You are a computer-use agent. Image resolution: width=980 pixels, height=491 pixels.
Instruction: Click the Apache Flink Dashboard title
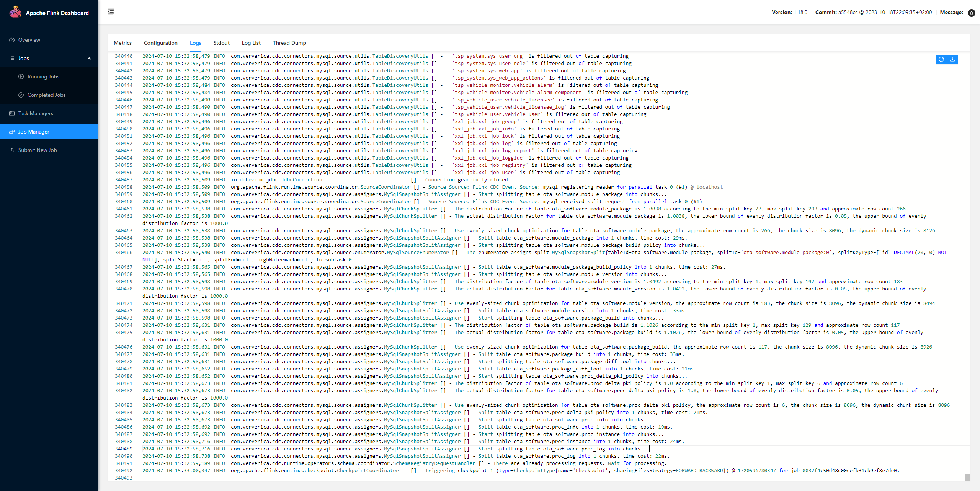pyautogui.click(x=57, y=13)
